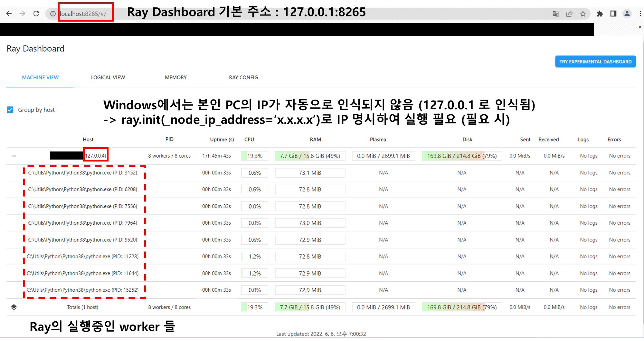Click host Plasma 0.0 MiB / 2699.1 MiB
644x341 pixels.
coord(384,156)
